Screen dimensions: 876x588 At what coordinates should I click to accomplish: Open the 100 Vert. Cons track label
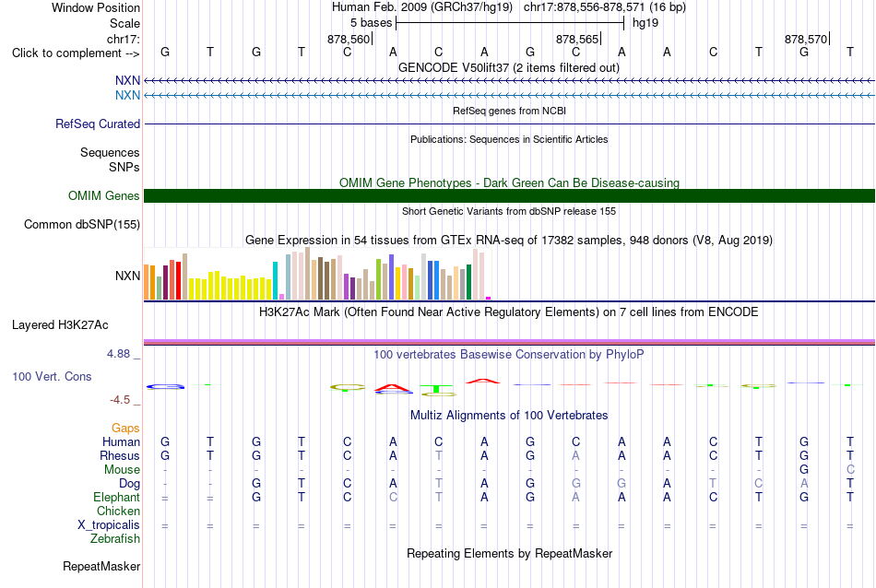point(52,376)
